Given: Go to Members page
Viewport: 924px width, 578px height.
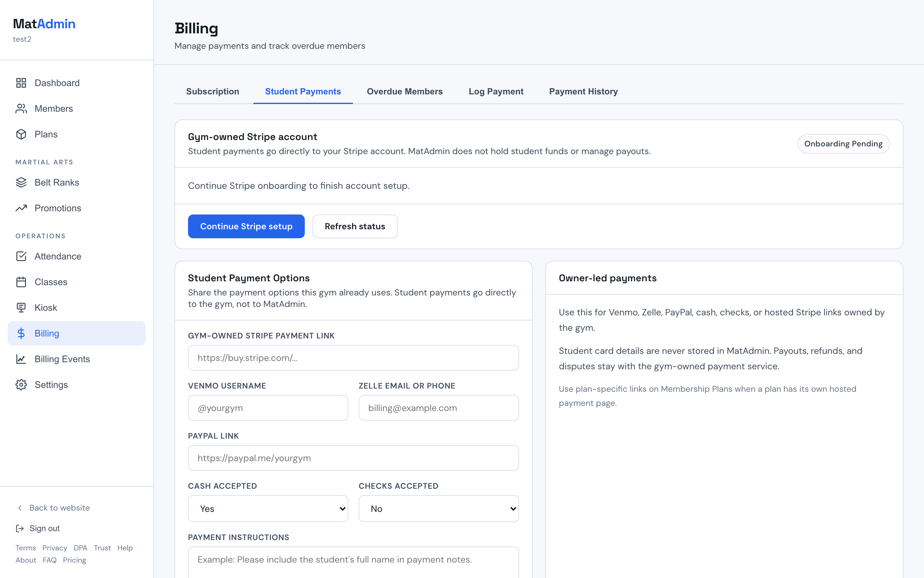Looking at the screenshot, I should pyautogui.click(x=76, y=109).
